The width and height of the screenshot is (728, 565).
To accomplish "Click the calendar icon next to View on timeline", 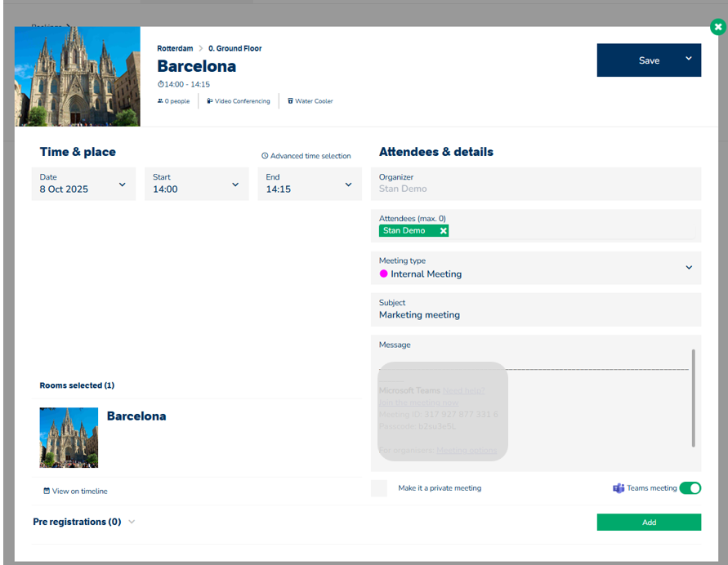I will click(x=47, y=492).
